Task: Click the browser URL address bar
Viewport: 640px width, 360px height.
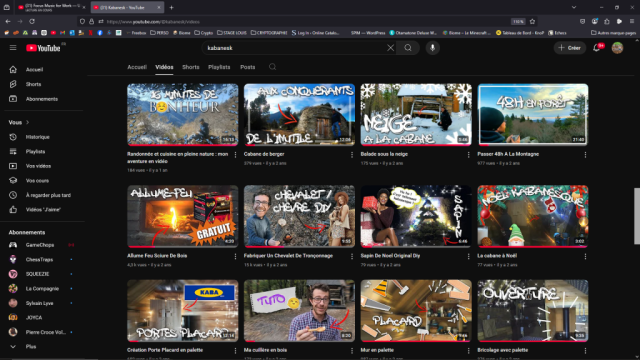Action: click(306, 22)
